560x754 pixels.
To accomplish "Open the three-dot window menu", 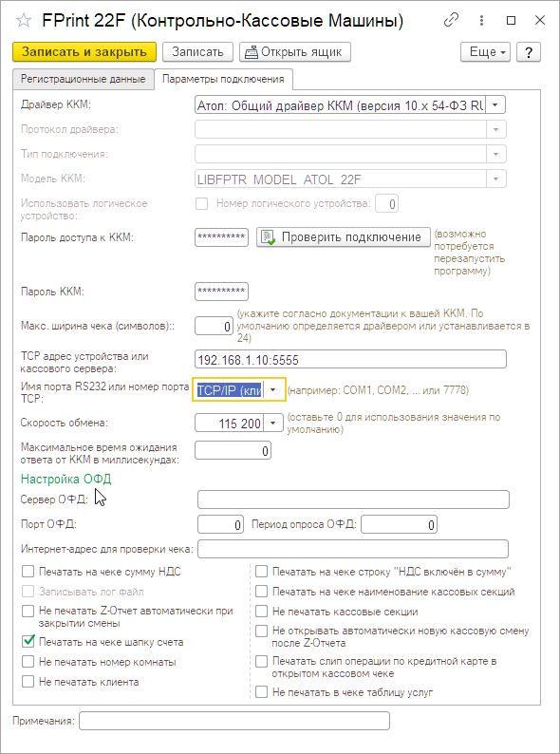I will (x=481, y=21).
